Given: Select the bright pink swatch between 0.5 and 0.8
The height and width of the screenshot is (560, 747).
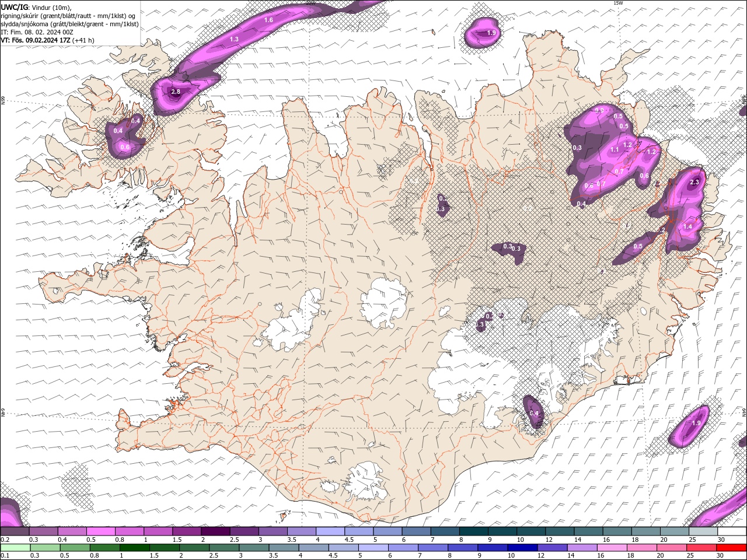Looking at the screenshot, I should tap(100, 531).
